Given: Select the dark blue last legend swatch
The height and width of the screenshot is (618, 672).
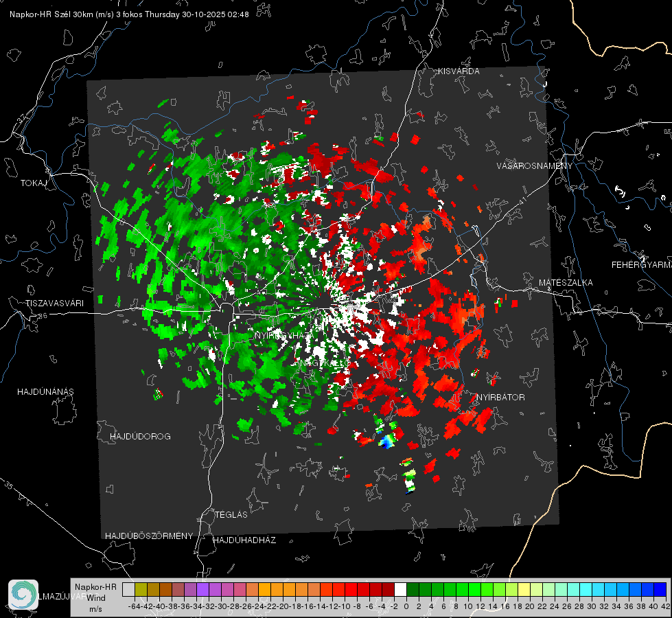Looking at the screenshot, I should (660, 589).
